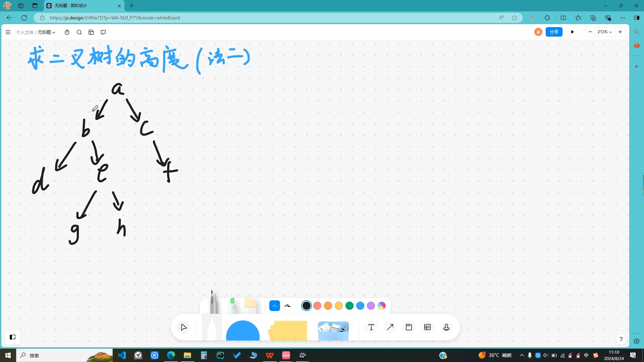Image resolution: width=644 pixels, height=362 pixels.
Task: Open the 213% zoom level dropdown
Action: click(604, 32)
